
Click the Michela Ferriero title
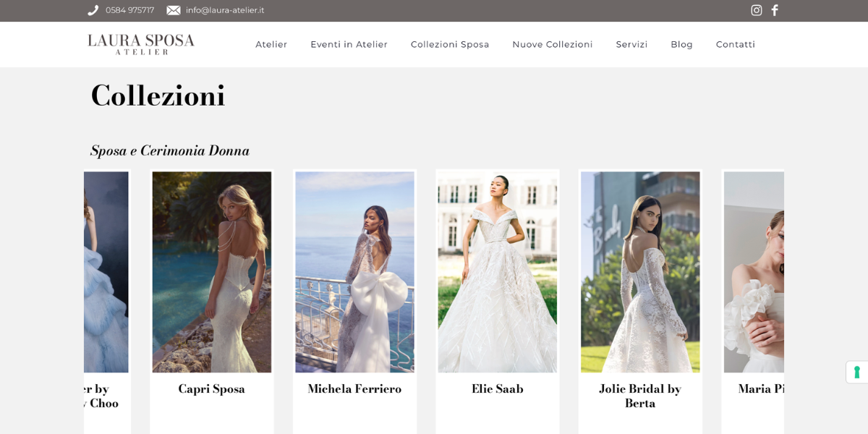pyautogui.click(x=354, y=389)
